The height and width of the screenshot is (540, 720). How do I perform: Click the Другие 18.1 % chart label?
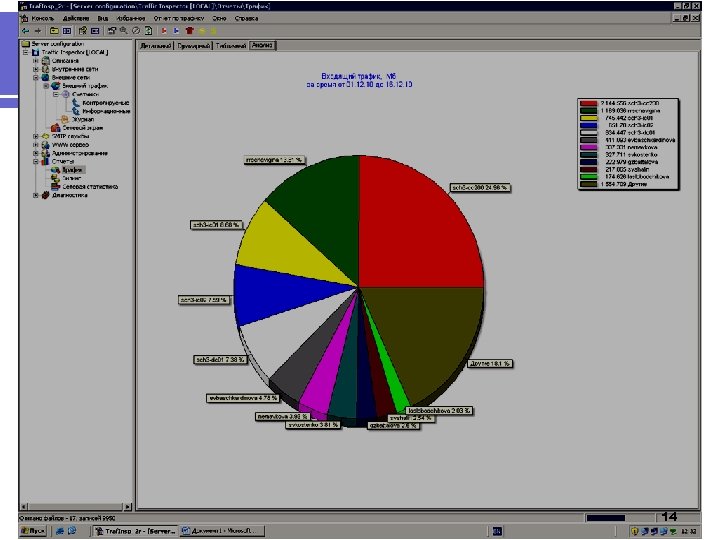point(490,364)
